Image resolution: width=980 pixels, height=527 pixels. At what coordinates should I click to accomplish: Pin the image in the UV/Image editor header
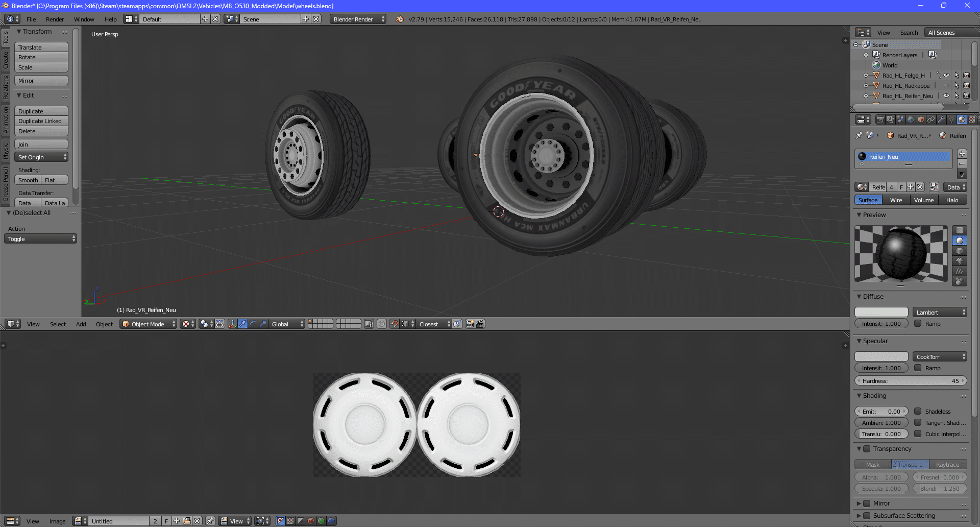210,521
